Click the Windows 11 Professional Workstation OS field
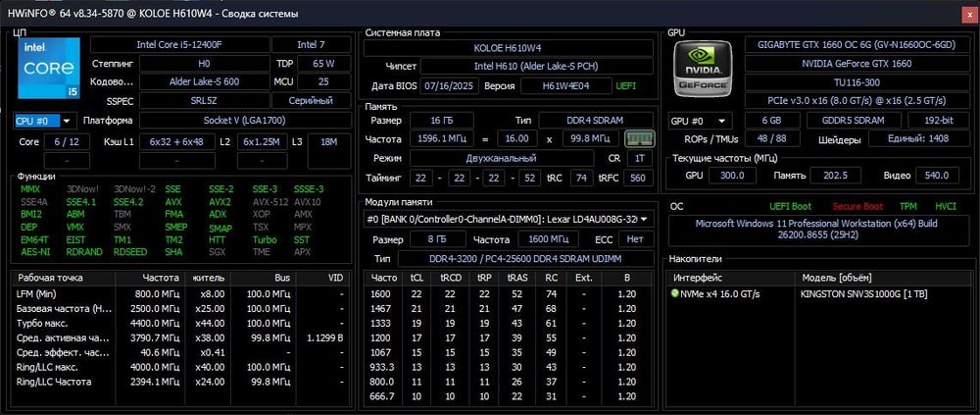 click(817, 231)
